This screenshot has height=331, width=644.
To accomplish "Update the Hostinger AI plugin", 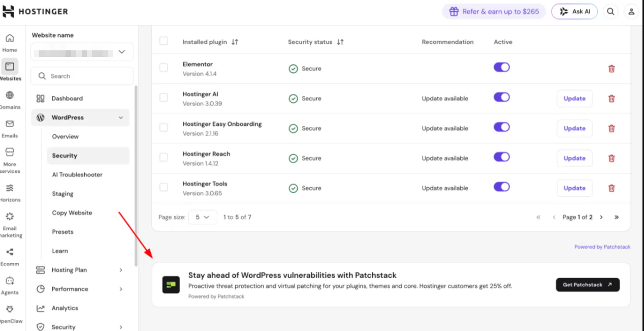I will (574, 99).
